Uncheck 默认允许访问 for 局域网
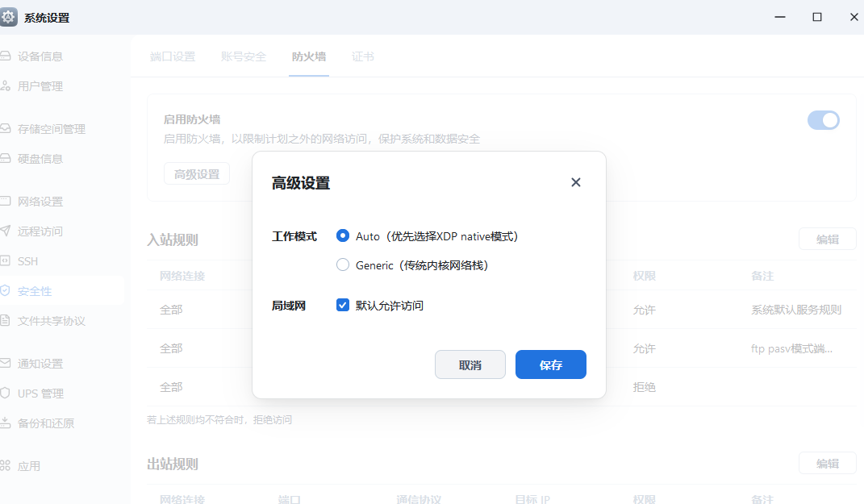The height and width of the screenshot is (504, 864). coord(342,305)
